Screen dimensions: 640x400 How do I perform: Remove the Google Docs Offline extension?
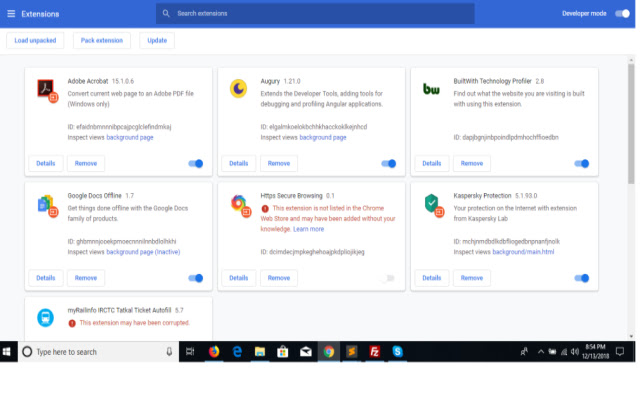[x=86, y=278]
